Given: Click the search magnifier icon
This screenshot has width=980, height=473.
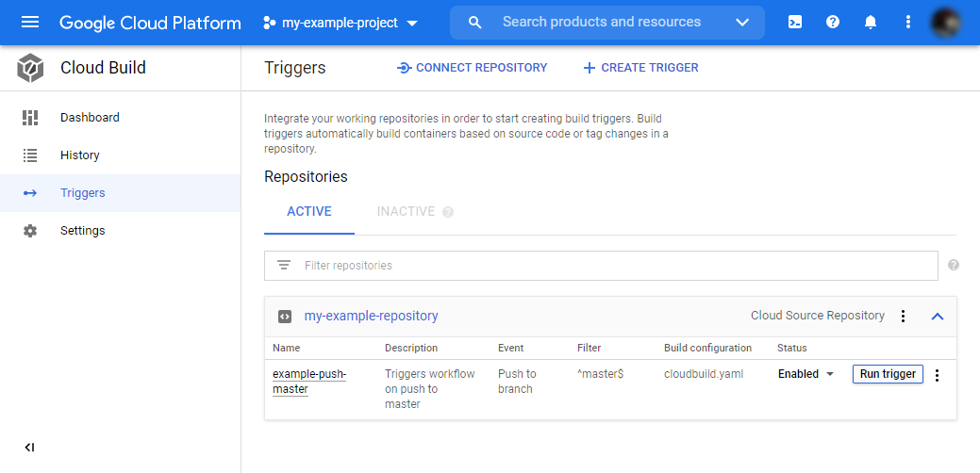Looking at the screenshot, I should [x=475, y=23].
